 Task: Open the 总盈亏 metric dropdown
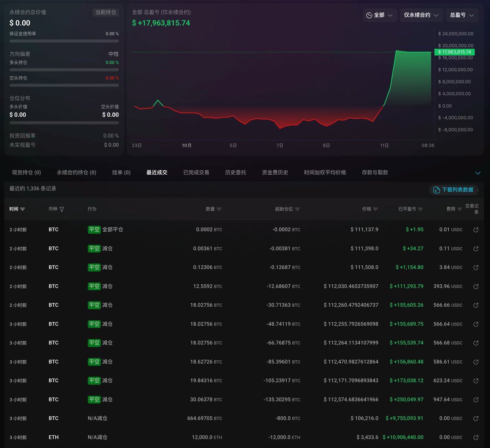coord(462,15)
